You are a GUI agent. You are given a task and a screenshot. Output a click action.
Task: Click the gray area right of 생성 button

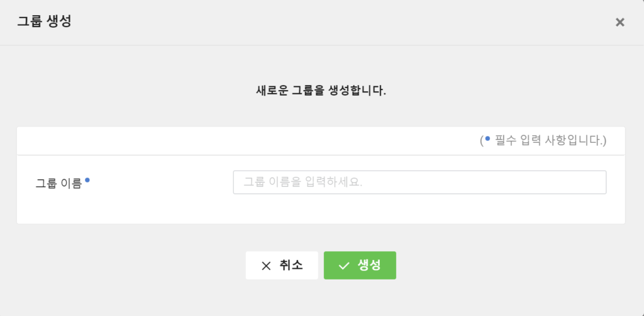[513, 266]
